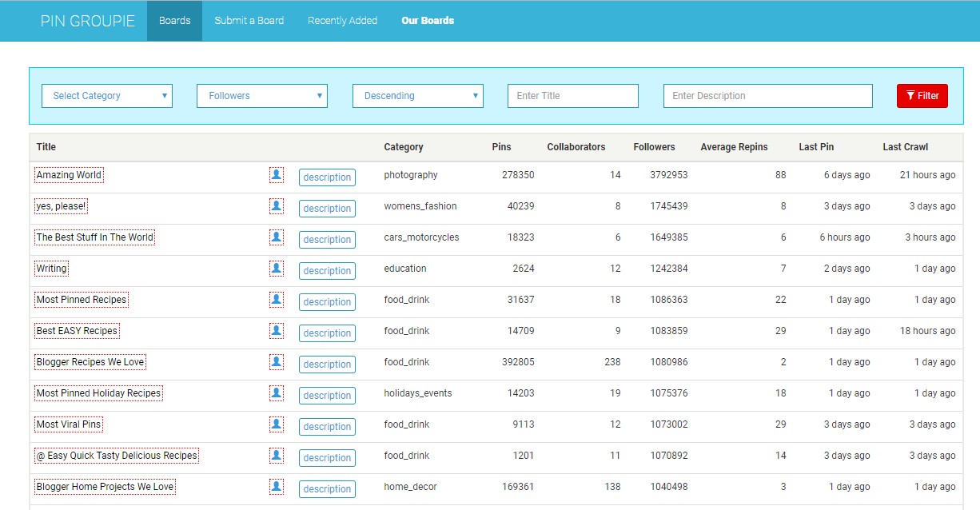Click the user icon beside Best EASY Recipes

pos(277,331)
